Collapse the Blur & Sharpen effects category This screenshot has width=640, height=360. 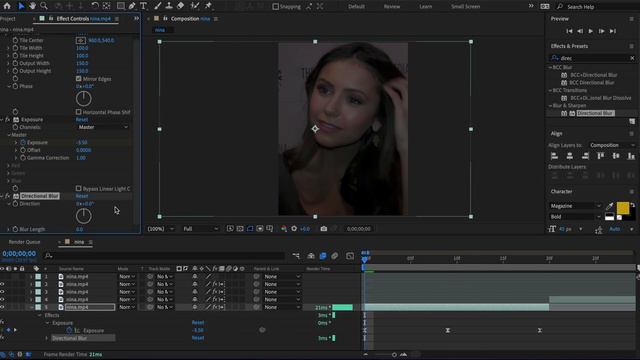pos(550,106)
